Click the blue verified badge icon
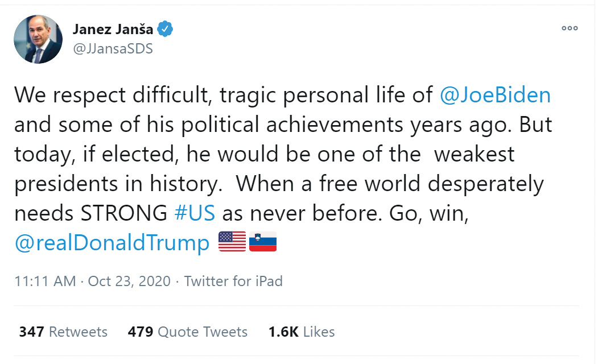The image size is (598, 364). point(165,29)
